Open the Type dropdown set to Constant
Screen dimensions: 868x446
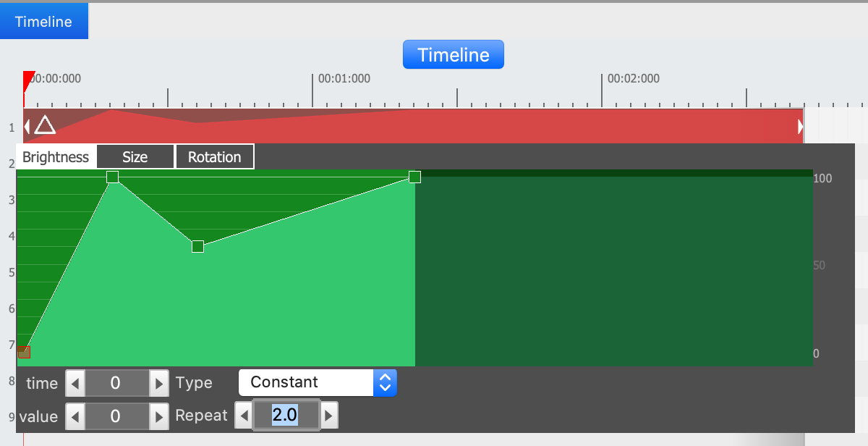(318, 382)
